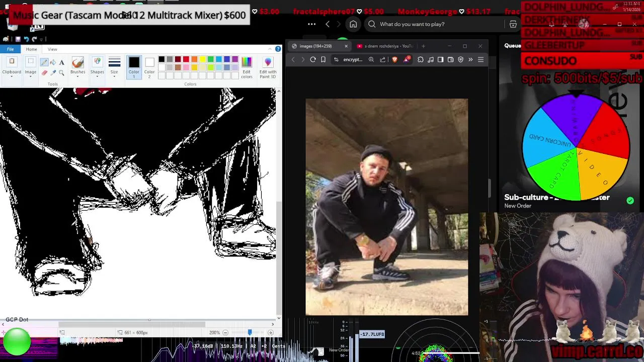Click Paint zoom in plus button
644x362 pixels.
271,332
